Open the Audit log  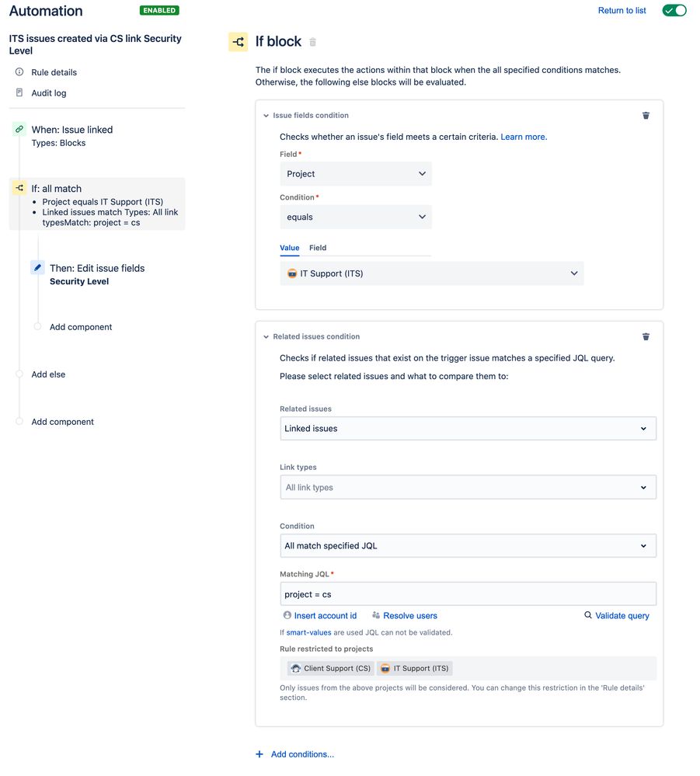tap(48, 93)
